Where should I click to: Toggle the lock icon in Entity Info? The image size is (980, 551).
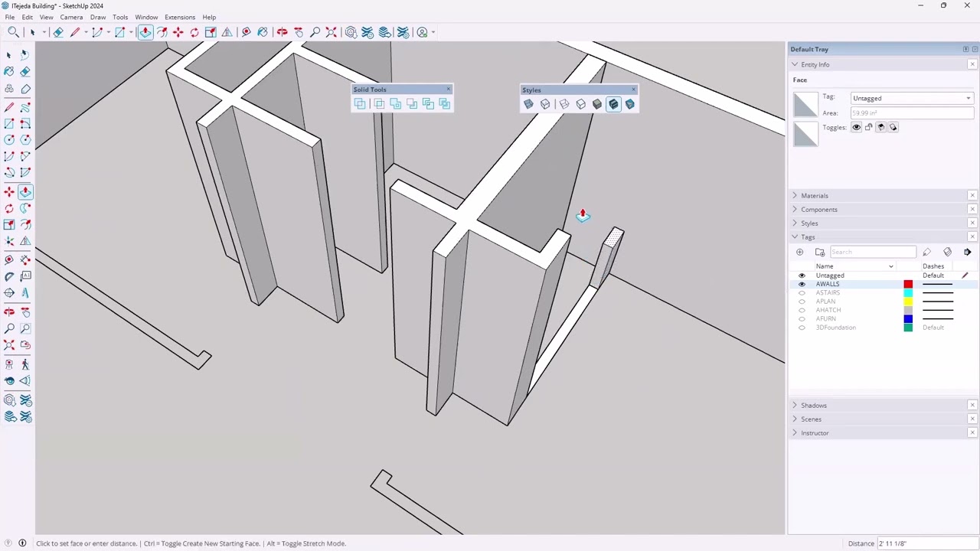tap(868, 127)
